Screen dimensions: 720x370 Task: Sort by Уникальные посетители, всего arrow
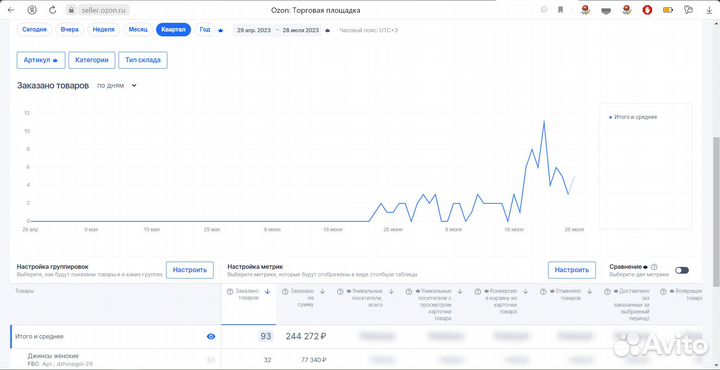tap(391, 291)
